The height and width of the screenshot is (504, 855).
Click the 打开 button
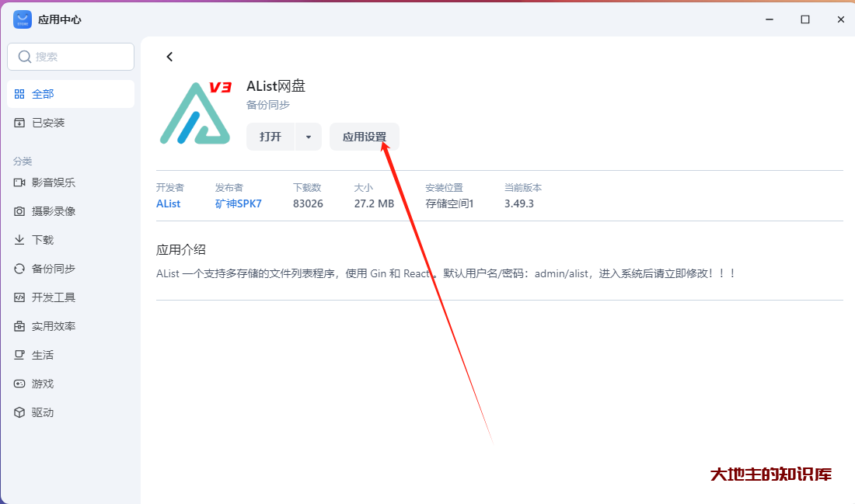(270, 137)
